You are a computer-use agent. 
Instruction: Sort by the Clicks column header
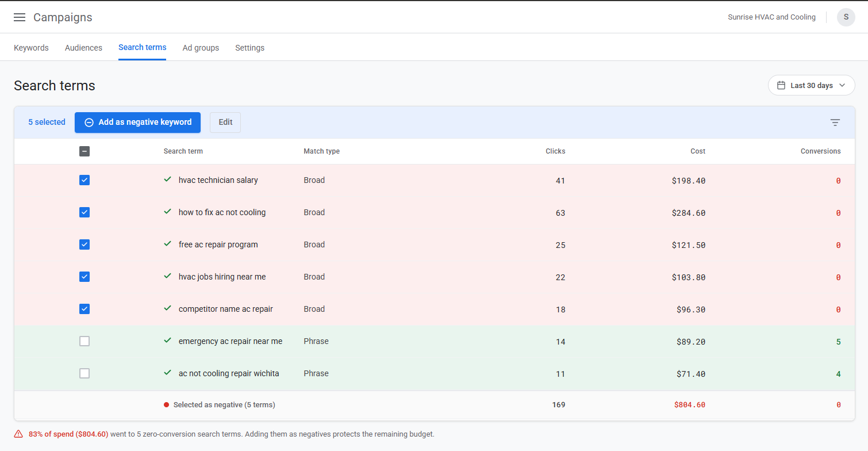555,151
